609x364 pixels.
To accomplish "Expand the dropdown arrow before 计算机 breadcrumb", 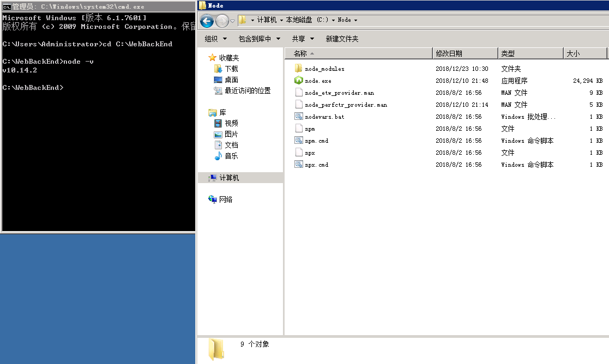I will (252, 20).
